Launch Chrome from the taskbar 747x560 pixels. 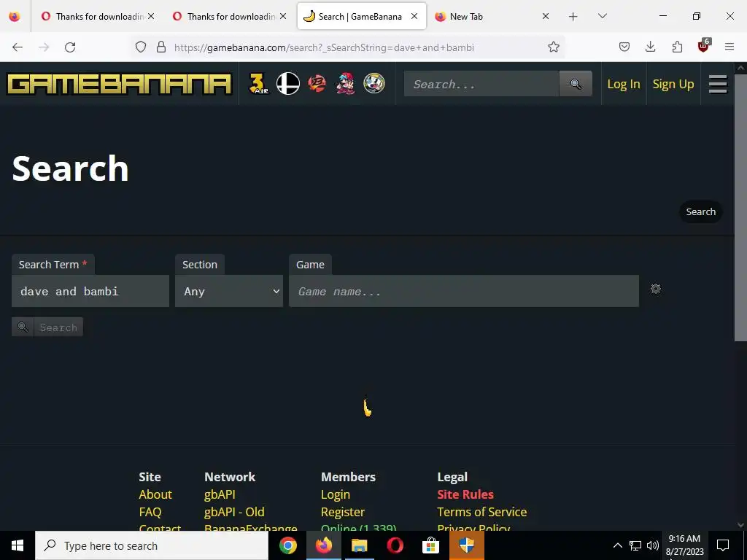[287, 545]
